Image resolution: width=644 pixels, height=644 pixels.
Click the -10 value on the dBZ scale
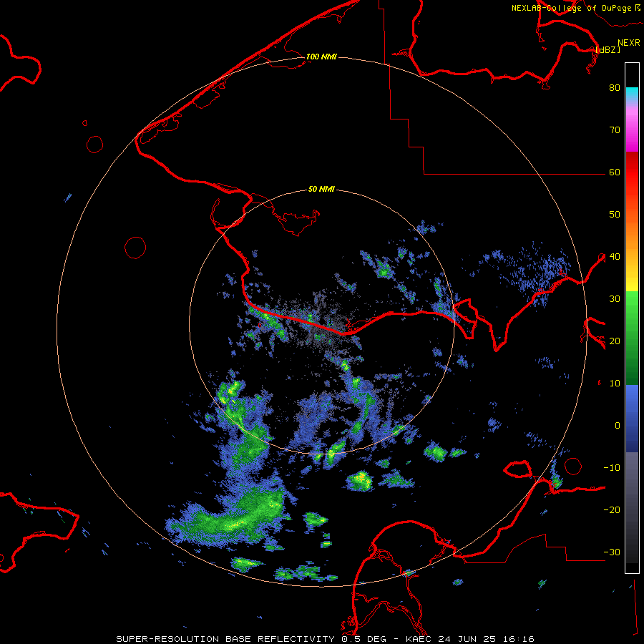coord(612,468)
